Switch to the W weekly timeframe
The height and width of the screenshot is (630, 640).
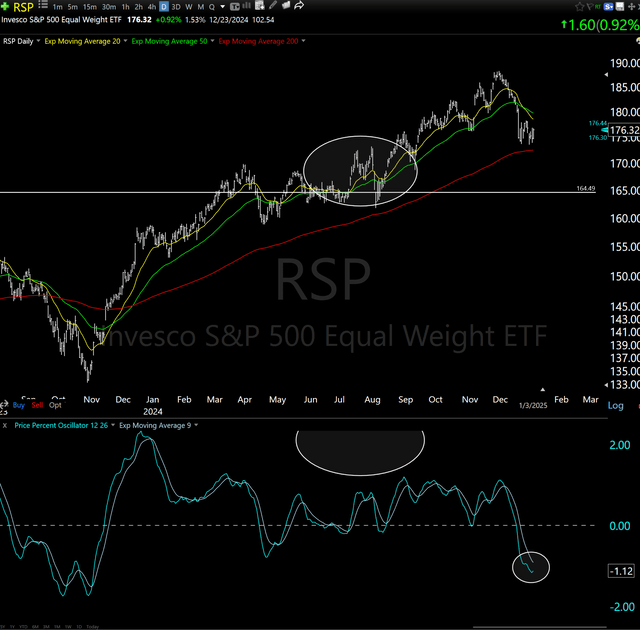click(189, 7)
